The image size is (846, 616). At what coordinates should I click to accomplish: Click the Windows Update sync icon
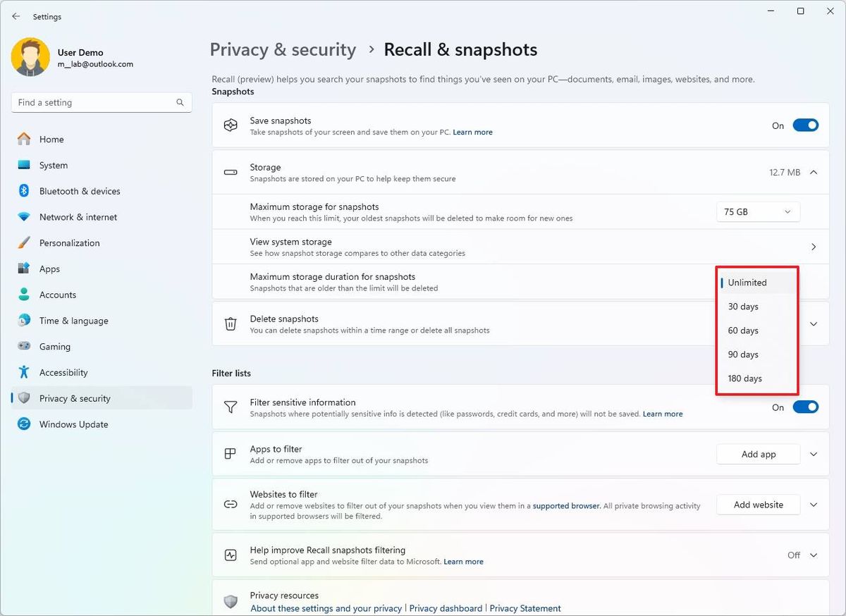(24, 424)
